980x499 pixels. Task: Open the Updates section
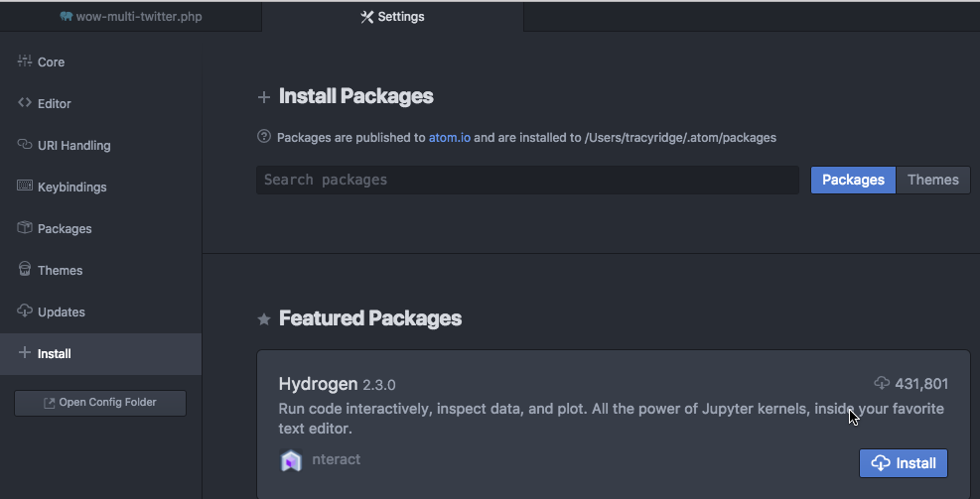[x=100, y=312]
